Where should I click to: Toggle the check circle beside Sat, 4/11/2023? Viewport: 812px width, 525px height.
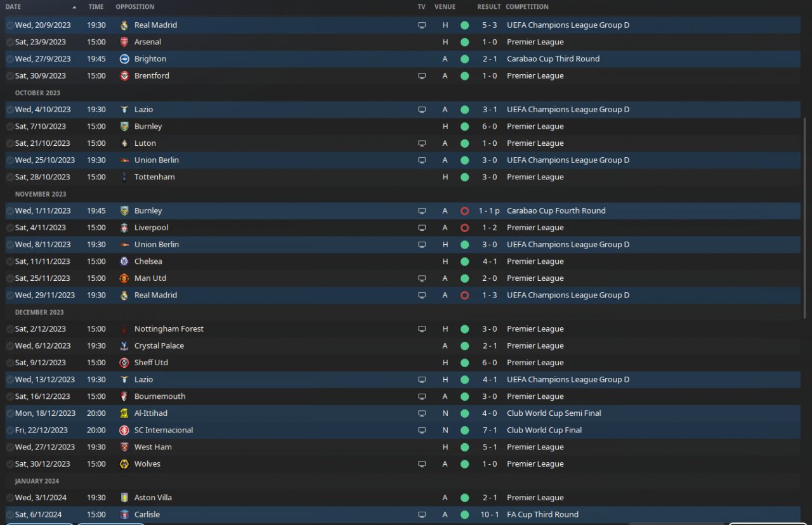pos(10,228)
